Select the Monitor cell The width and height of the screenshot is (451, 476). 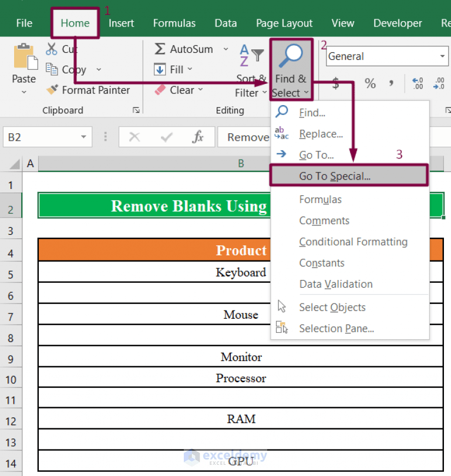pos(241,356)
